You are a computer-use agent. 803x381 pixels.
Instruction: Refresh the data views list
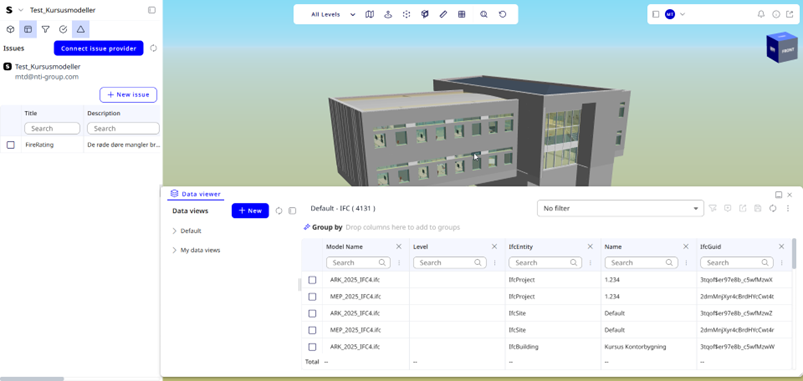point(279,211)
